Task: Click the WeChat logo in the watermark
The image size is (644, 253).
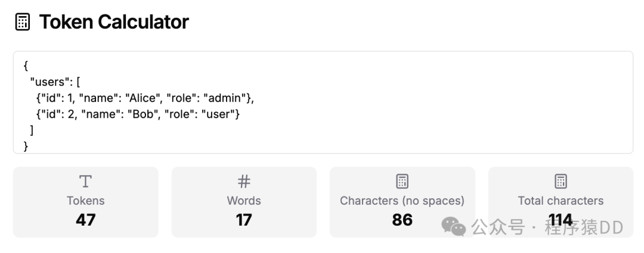Action: coord(454,227)
